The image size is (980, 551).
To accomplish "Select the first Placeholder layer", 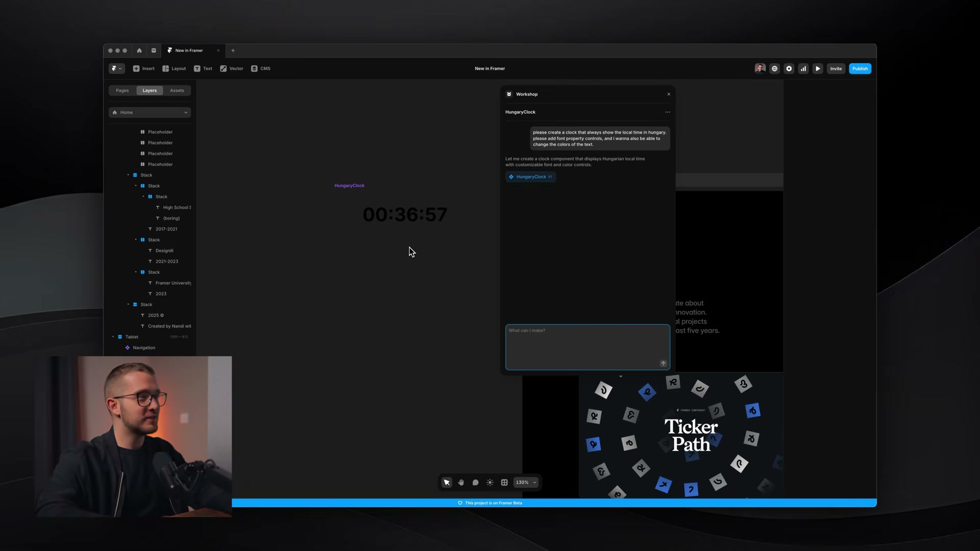I will (x=160, y=132).
